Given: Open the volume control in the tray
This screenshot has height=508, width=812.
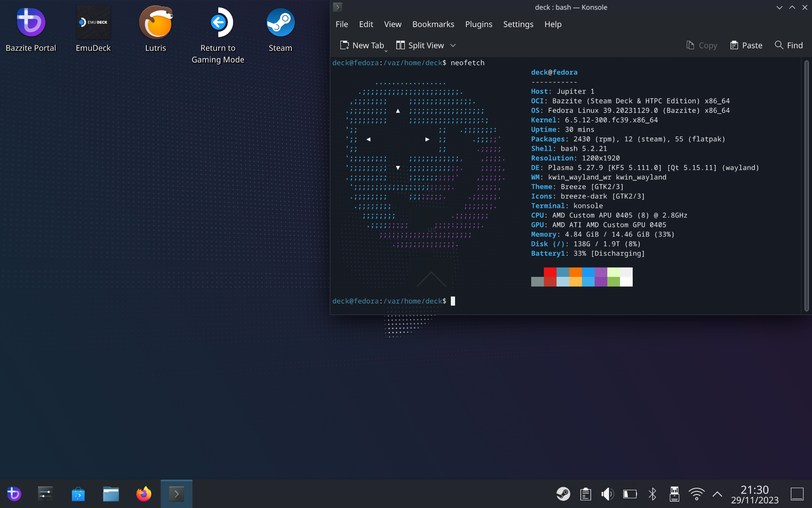Looking at the screenshot, I should (x=607, y=494).
